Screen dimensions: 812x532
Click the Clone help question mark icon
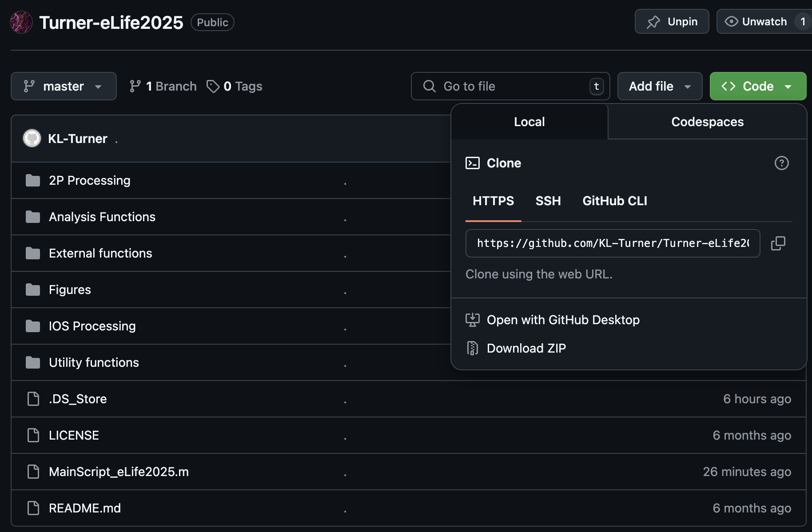coord(781,163)
